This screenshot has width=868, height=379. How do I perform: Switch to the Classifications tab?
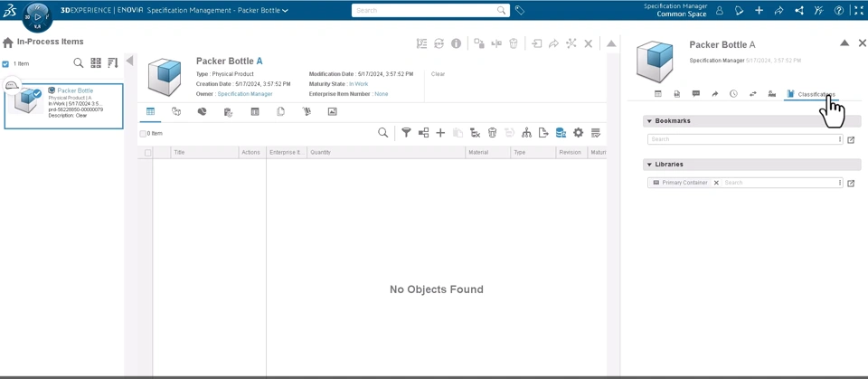click(811, 94)
